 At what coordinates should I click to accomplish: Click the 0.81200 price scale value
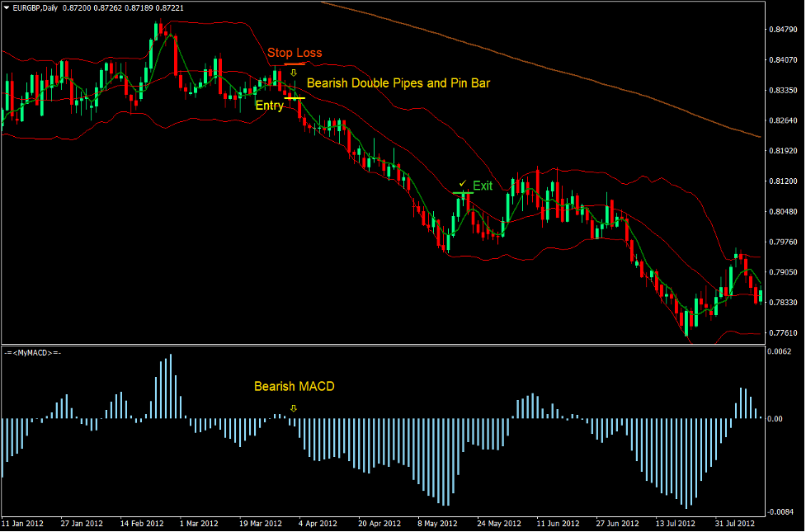click(x=784, y=181)
